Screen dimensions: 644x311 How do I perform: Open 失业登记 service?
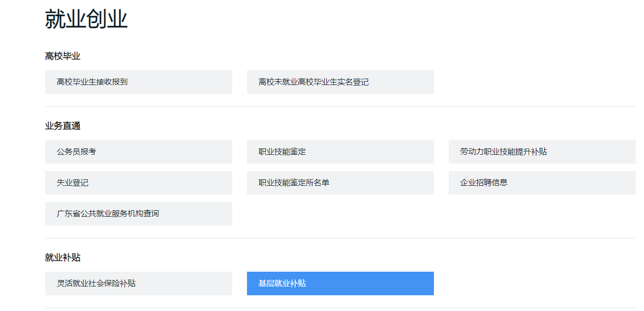(138, 183)
